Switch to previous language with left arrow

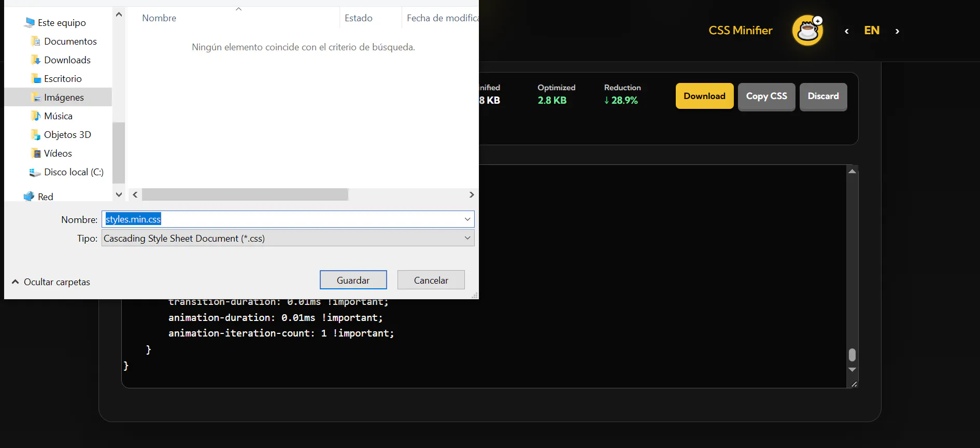click(846, 31)
